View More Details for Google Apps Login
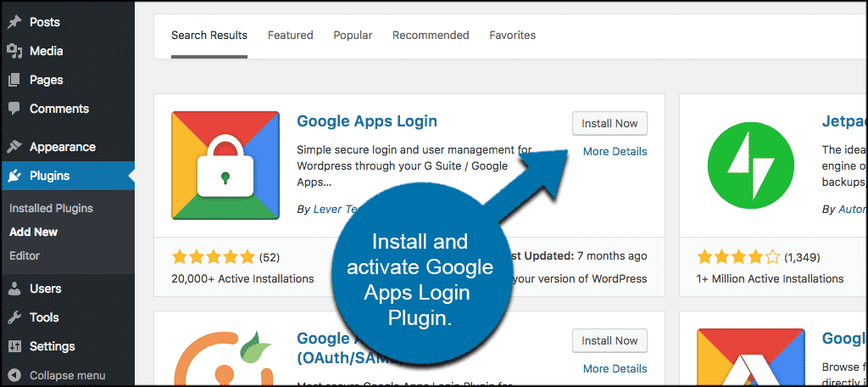 tap(615, 151)
